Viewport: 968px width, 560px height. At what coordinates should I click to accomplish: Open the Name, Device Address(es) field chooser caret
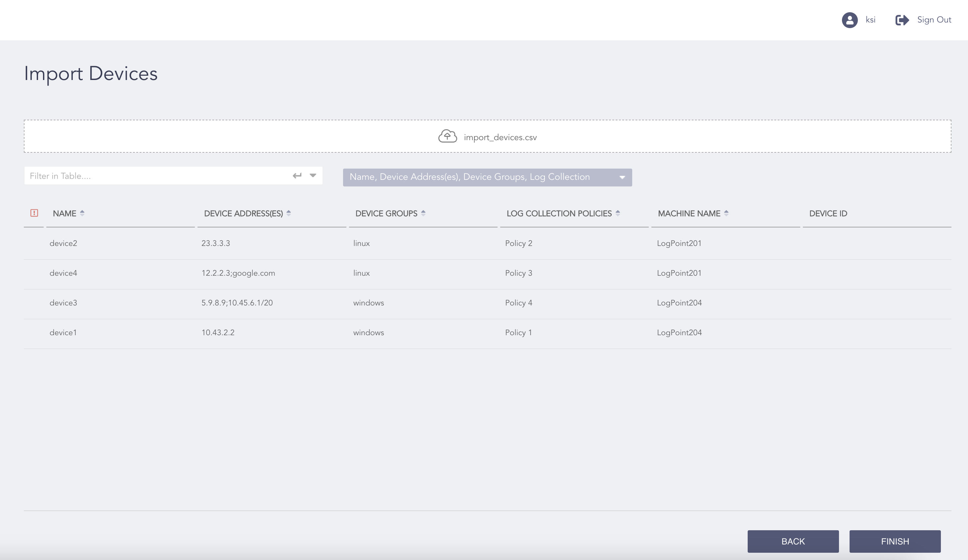(x=623, y=177)
